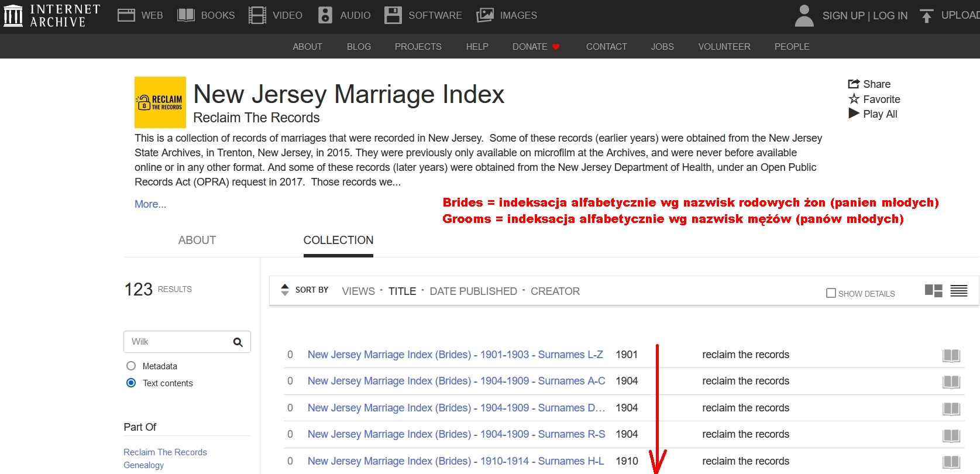The width and height of the screenshot is (980, 474).
Task: Open the Blog menu item
Action: click(359, 46)
